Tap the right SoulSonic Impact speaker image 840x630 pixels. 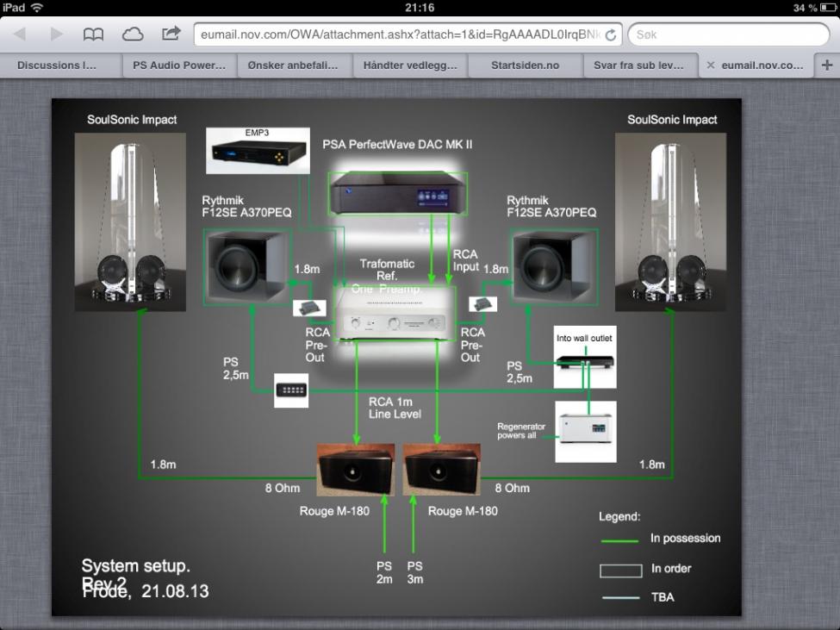(671, 221)
